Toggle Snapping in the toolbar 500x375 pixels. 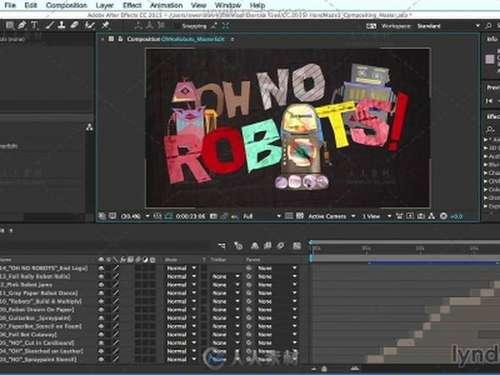[x=194, y=26]
